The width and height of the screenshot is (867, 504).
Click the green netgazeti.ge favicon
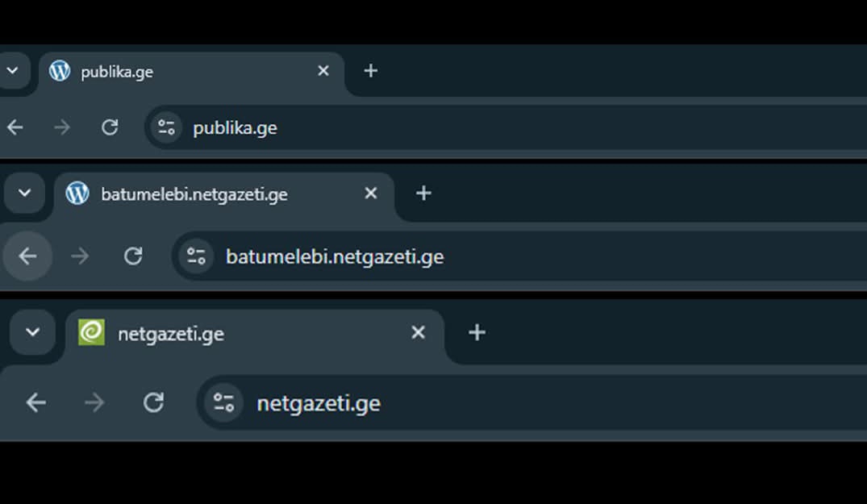[91, 332]
